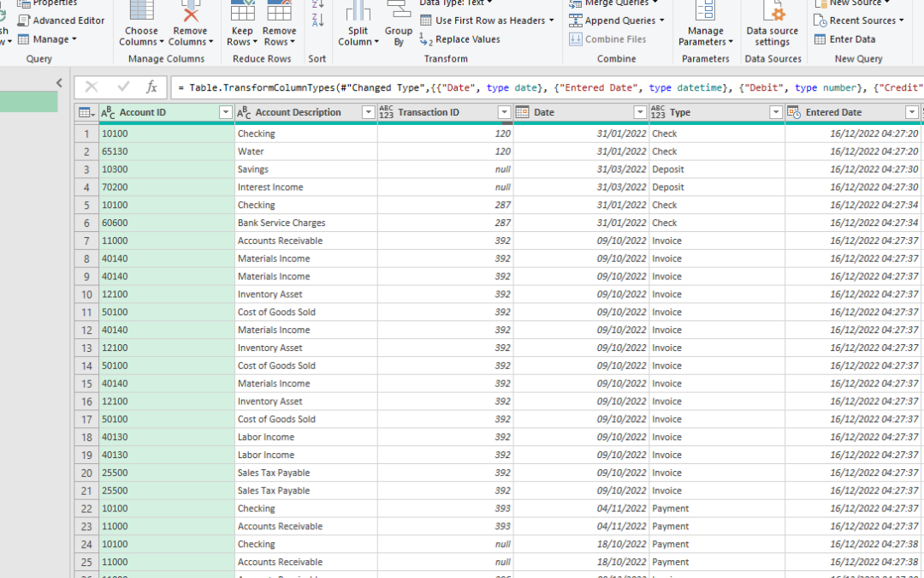Cancel the formula bar edit with the X
The height and width of the screenshot is (578, 924).
[92, 87]
